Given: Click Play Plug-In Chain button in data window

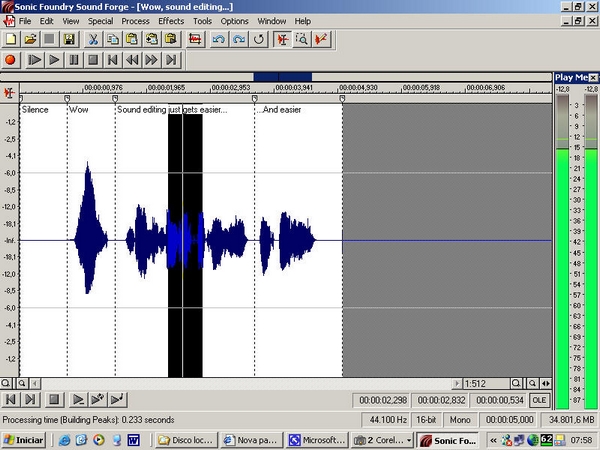Looking at the screenshot, I should click(x=98, y=399).
